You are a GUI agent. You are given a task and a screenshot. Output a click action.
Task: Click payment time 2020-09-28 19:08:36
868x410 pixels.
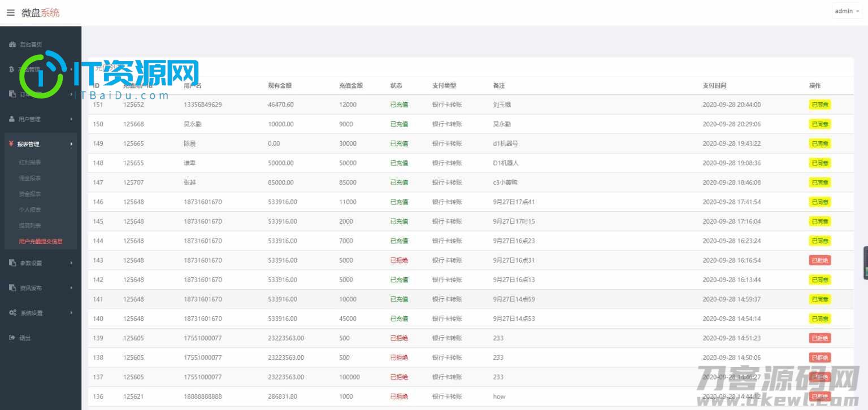click(732, 163)
